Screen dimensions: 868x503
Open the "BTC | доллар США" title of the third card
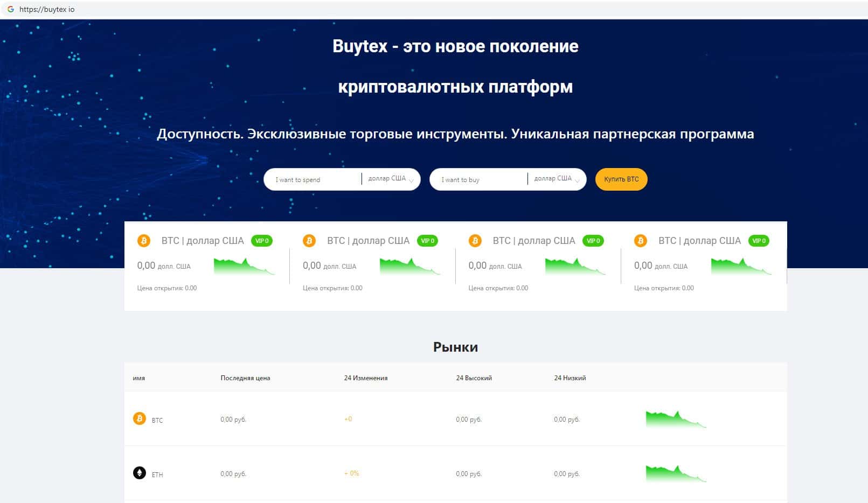pos(534,241)
